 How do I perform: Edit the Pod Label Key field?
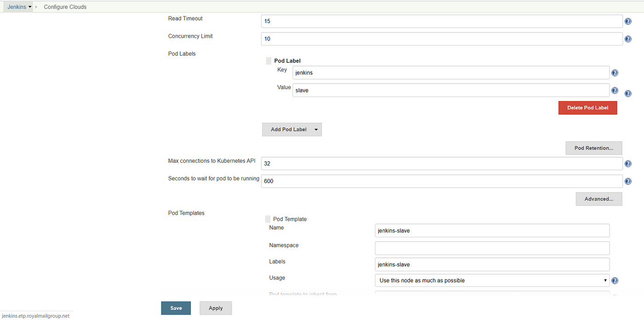coord(451,73)
